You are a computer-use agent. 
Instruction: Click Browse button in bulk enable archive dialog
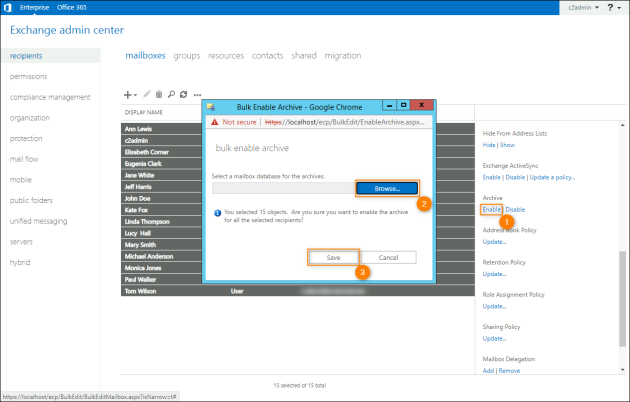[x=387, y=188]
